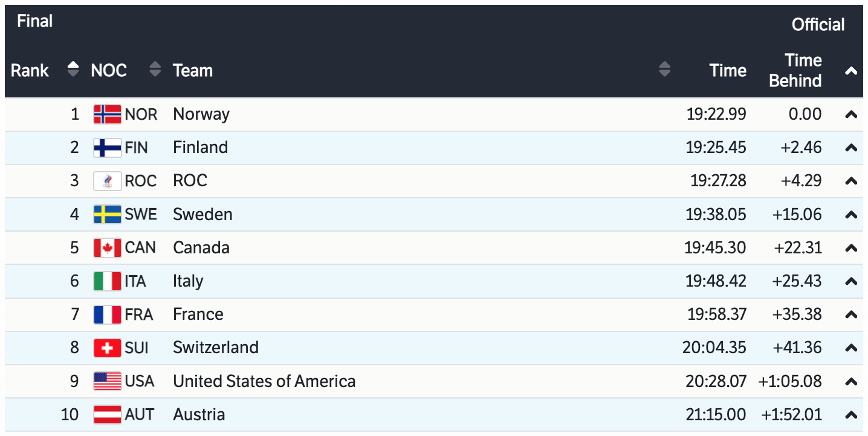Expand the Norway row details chevron

(x=851, y=114)
